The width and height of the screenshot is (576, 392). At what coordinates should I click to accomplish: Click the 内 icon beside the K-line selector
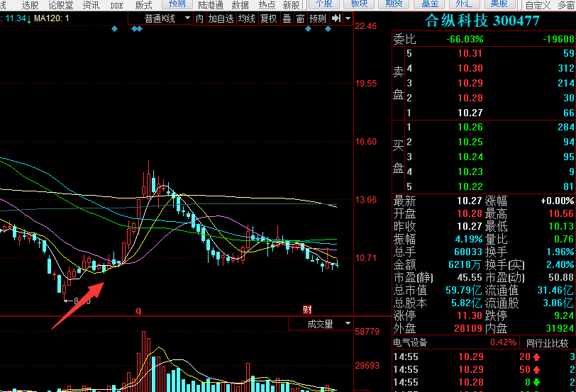(200, 18)
